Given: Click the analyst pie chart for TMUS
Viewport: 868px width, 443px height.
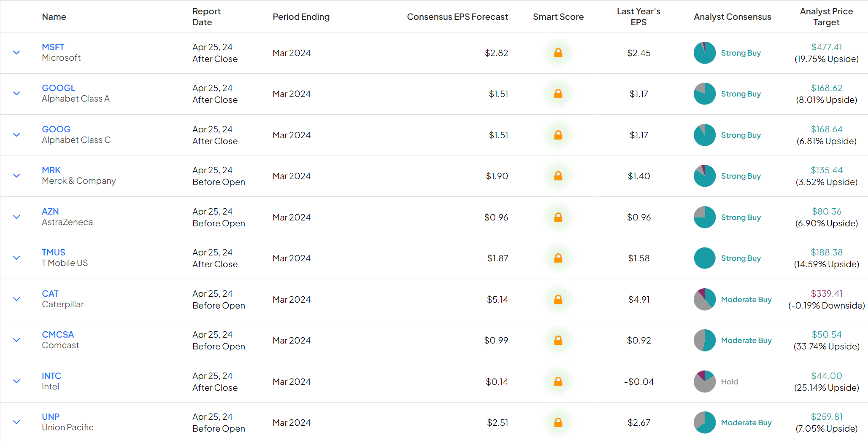Looking at the screenshot, I should 705,258.
